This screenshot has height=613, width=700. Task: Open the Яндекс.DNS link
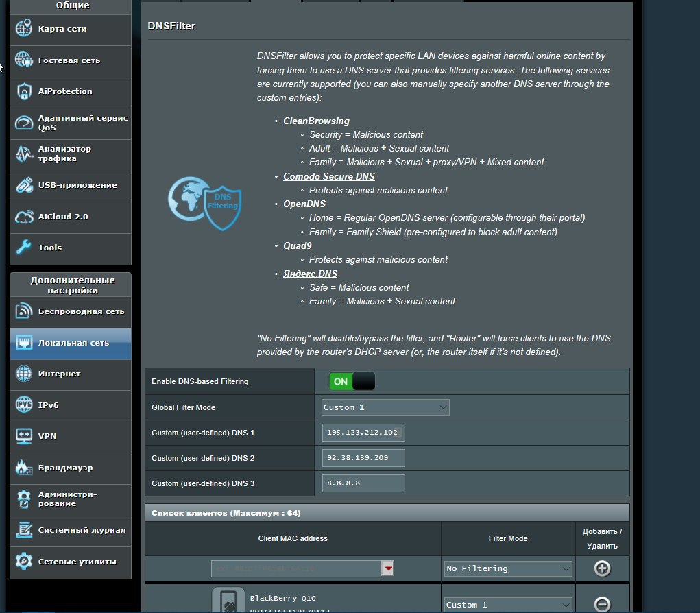[311, 274]
